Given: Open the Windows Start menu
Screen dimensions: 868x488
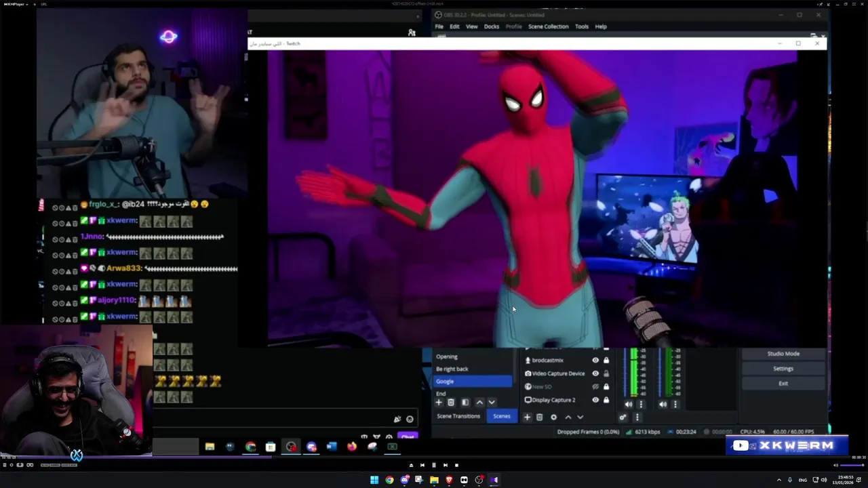Looking at the screenshot, I should 374,480.
